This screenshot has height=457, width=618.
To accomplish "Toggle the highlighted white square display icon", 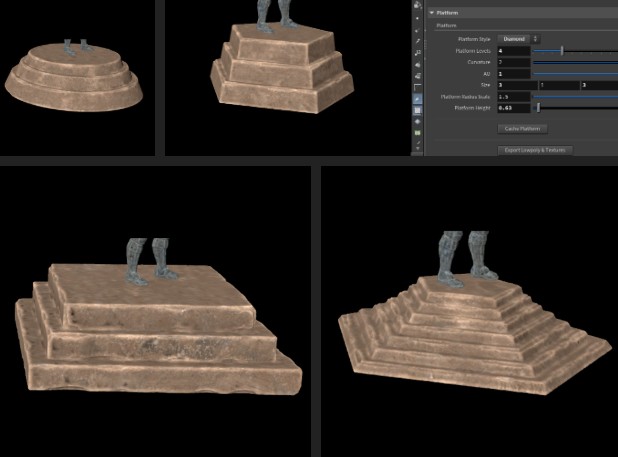I will 418,109.
